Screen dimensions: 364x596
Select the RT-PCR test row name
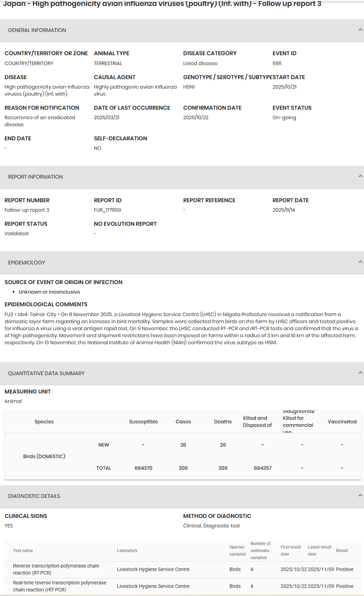[x=56, y=569]
